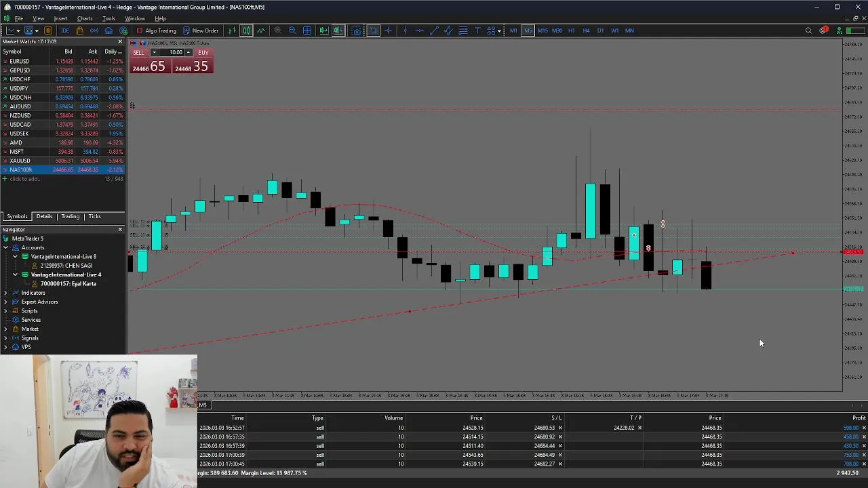Select the Fibonacci retracement tool
The height and width of the screenshot is (488, 868).
point(463,30)
